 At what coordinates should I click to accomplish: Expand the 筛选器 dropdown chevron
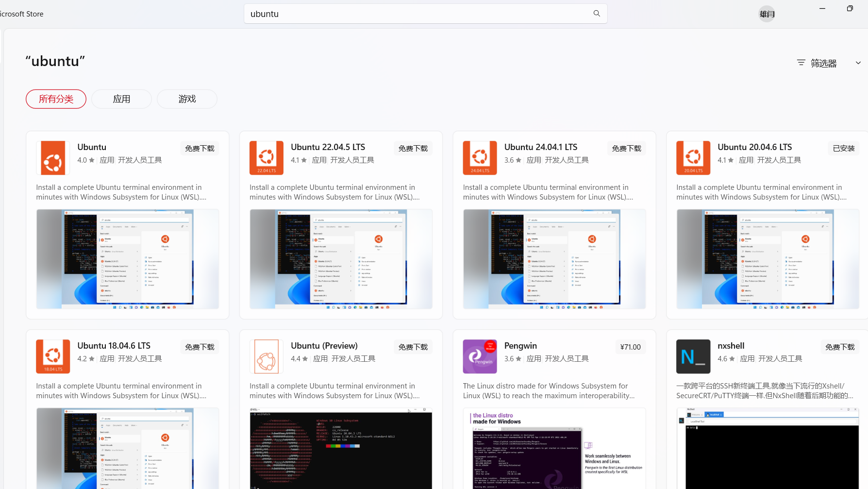[858, 63]
